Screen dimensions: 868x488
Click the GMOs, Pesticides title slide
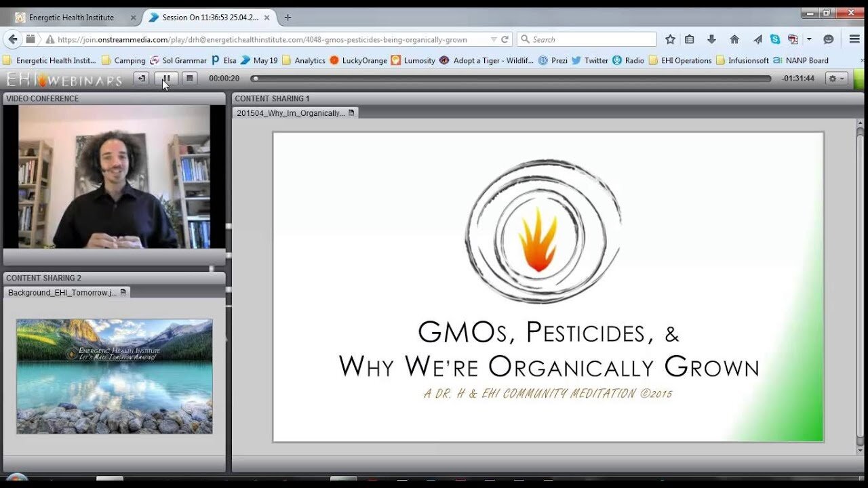[x=548, y=287]
